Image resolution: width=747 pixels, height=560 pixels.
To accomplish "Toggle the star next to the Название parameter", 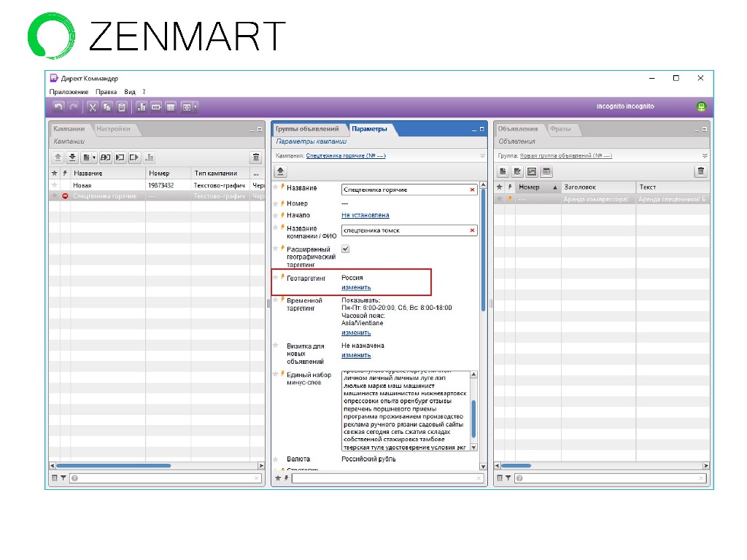I will [275, 187].
